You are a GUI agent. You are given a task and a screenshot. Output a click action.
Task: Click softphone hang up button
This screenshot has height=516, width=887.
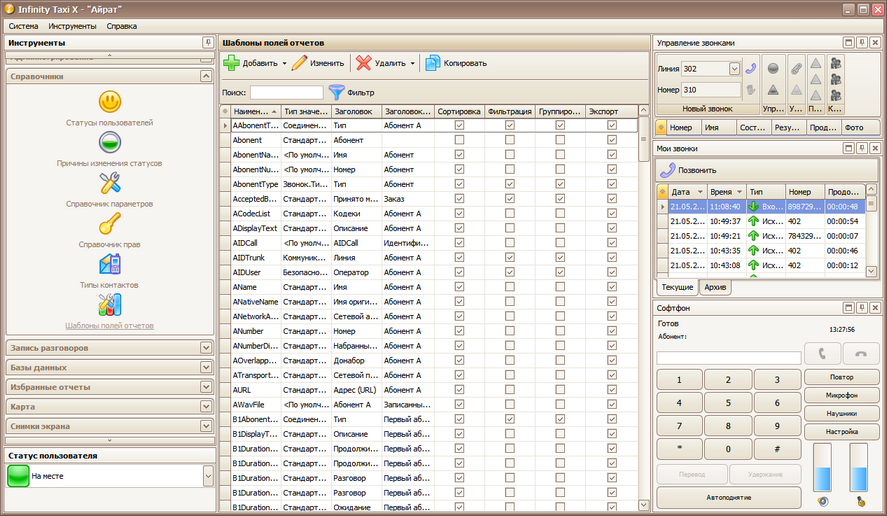[x=861, y=354]
